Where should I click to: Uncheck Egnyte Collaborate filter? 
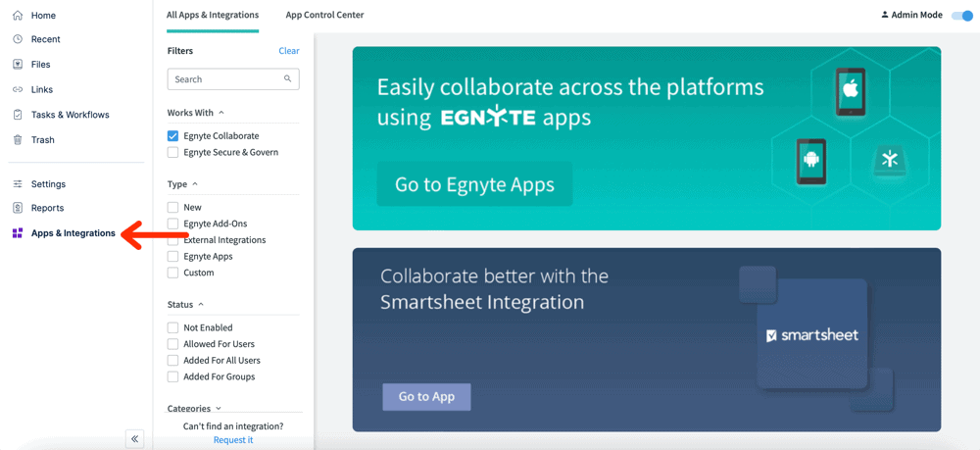coord(173,135)
